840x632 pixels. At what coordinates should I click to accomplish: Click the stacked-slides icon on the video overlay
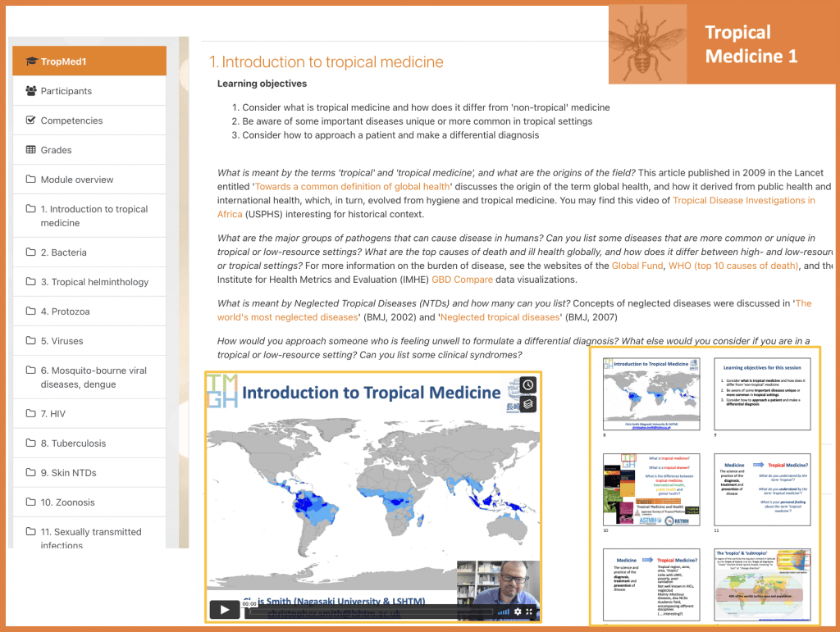[x=528, y=405]
